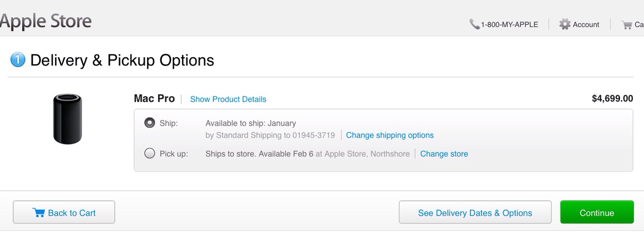644x235 pixels.
Task: Click the cart icon inside Back to Cart
Action: [39, 213]
